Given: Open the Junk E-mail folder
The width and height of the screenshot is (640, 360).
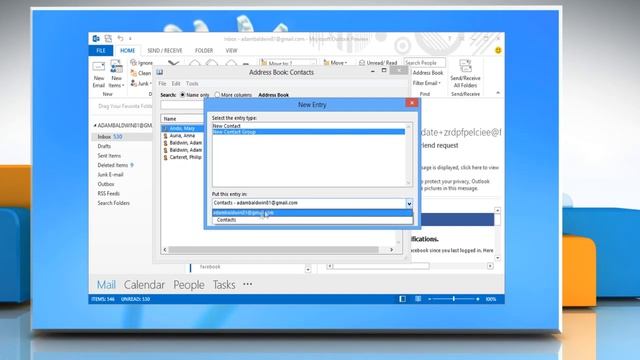Looking at the screenshot, I should coord(110,175).
